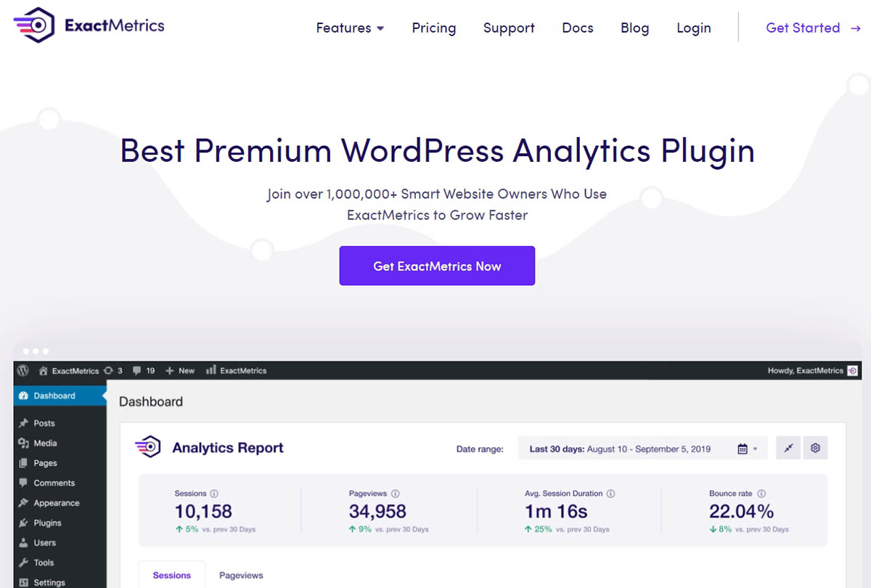
Task: Open Posts in the WordPress sidebar
Action: pos(44,423)
